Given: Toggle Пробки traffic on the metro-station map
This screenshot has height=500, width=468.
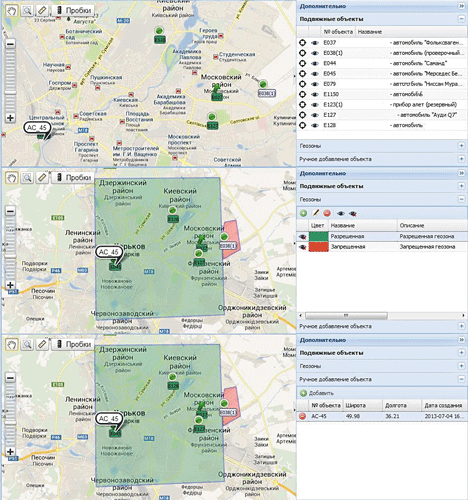Looking at the screenshot, I should (73, 11).
